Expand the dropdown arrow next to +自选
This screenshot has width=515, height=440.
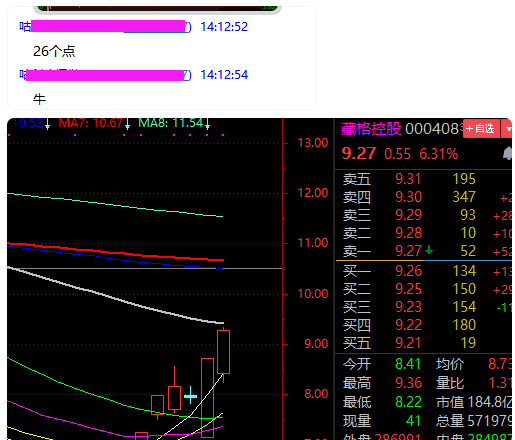508,129
